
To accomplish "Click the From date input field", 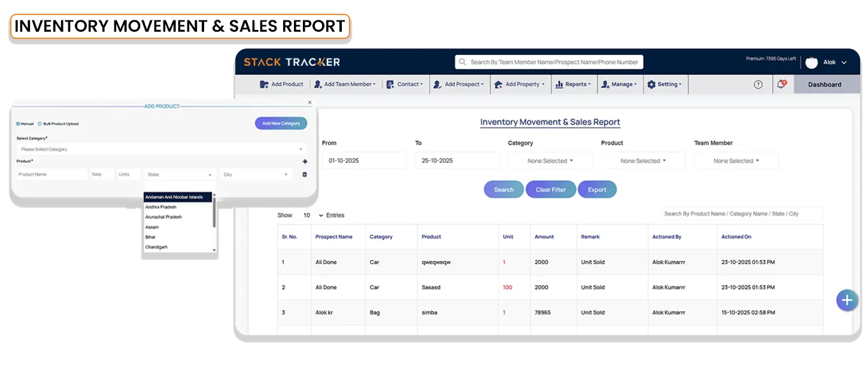I will pyautogui.click(x=363, y=161).
